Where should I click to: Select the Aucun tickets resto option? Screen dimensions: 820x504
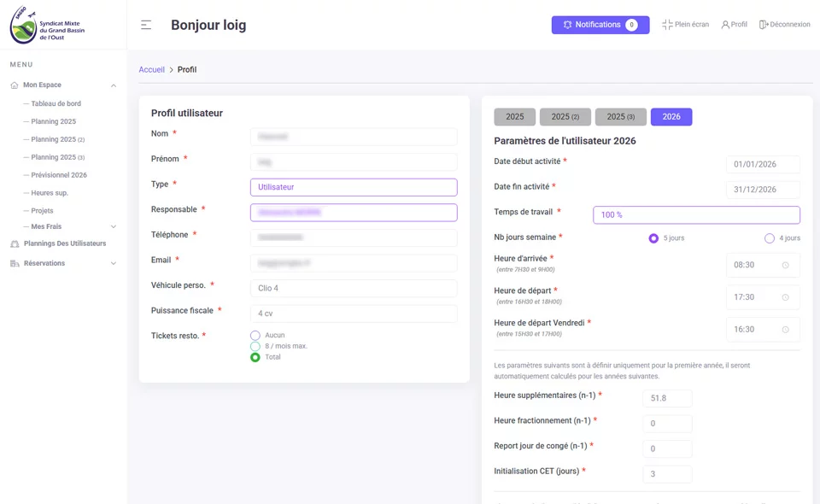pyautogui.click(x=255, y=336)
